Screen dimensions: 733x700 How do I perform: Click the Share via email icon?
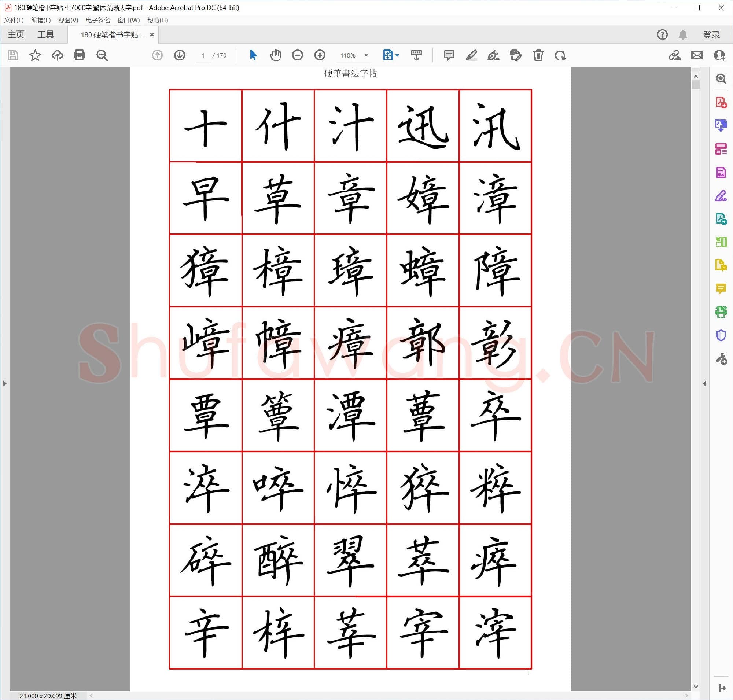coord(697,55)
